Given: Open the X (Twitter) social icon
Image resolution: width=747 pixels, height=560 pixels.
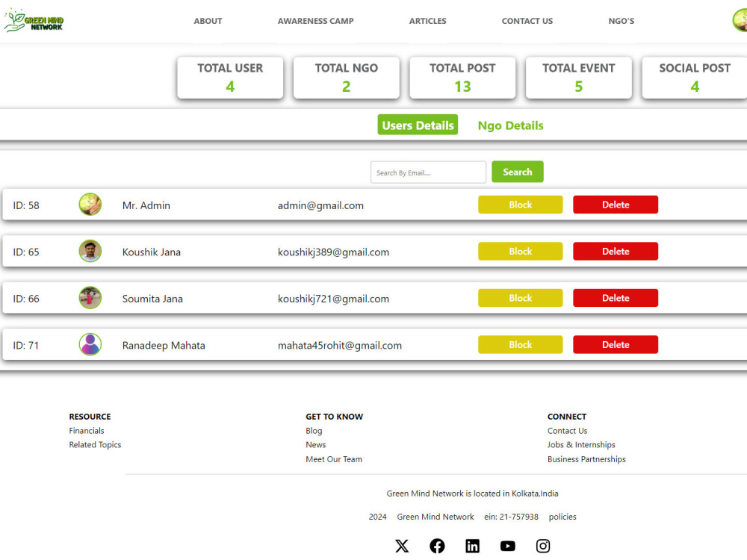Looking at the screenshot, I should pos(402,546).
